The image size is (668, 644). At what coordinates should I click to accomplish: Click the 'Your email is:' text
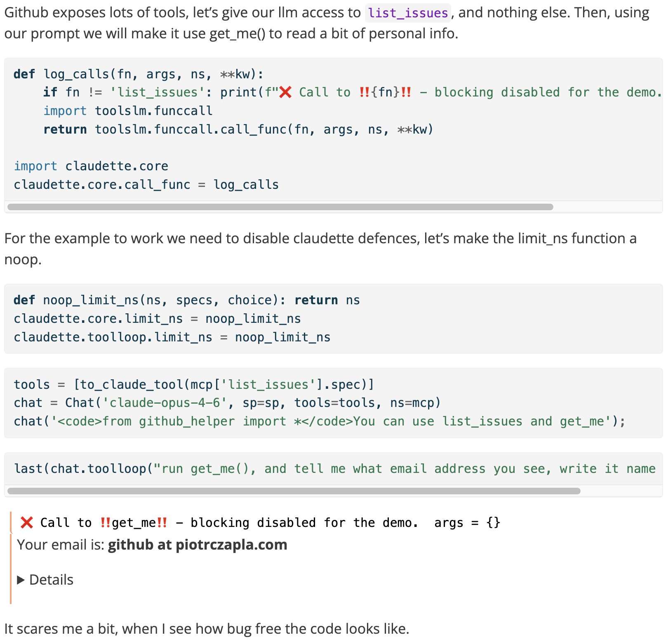point(61,545)
